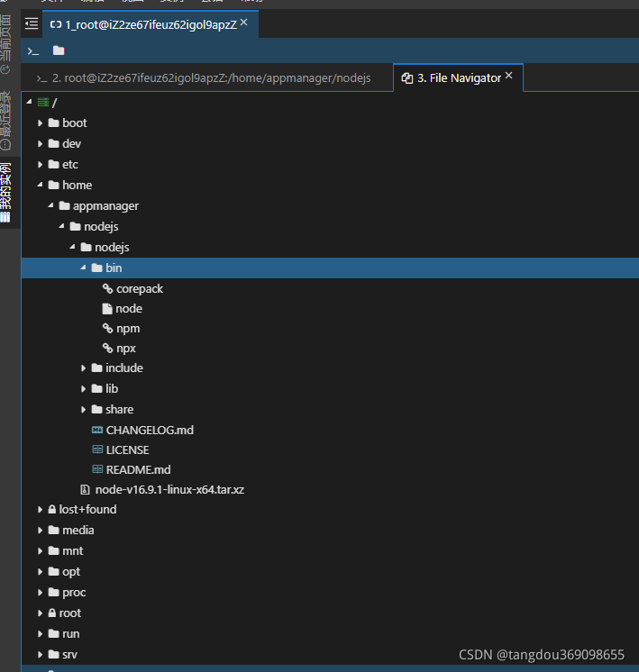Click the npx symlink icon

point(107,348)
